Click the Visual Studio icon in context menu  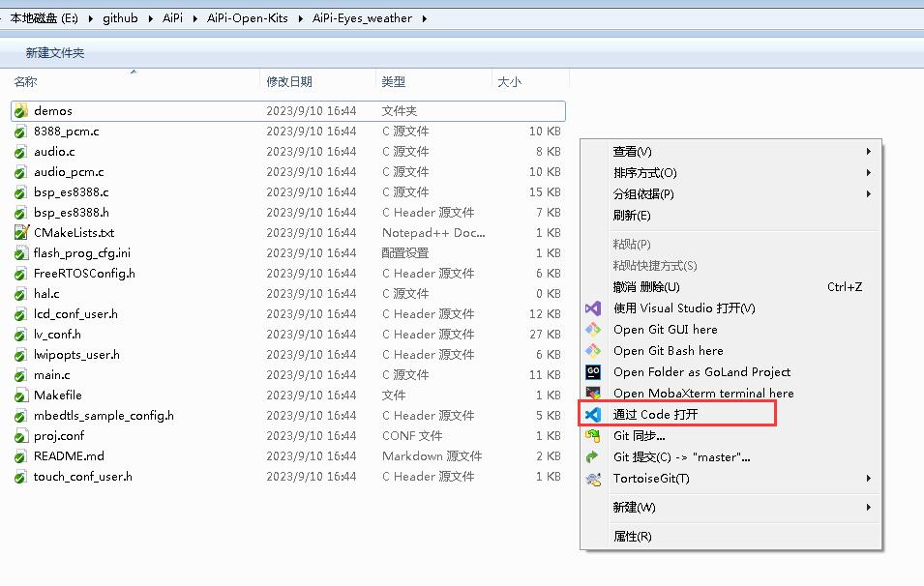593,308
